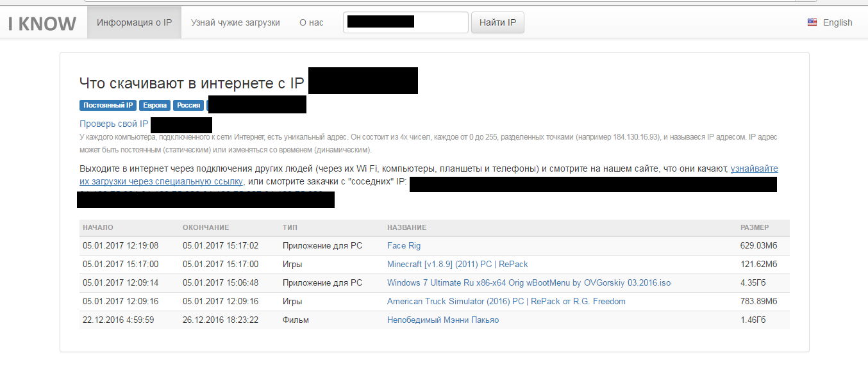This screenshot has height=367, width=868.
Task: Open the Face Rig download entry
Action: (404, 245)
